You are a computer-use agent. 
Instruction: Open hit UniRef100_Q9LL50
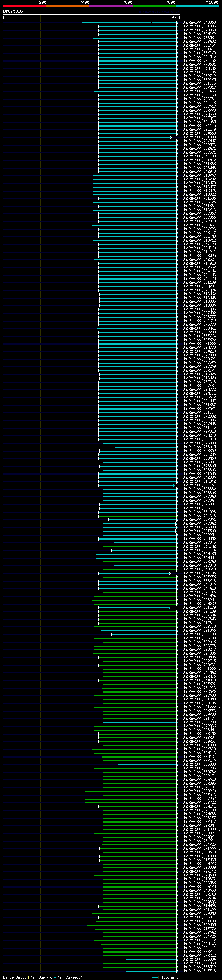tap(199, 60)
